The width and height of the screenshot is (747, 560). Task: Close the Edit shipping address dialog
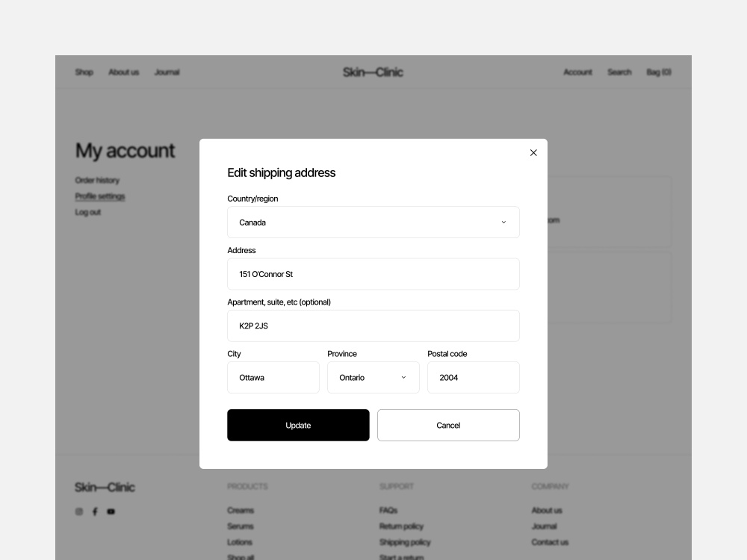pos(533,153)
